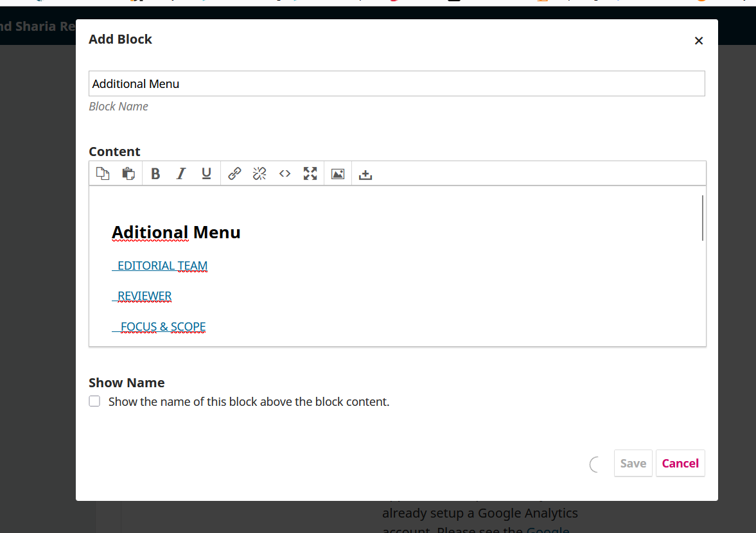Image resolution: width=756 pixels, height=533 pixels.
Task: Select the REVIEWER link in the editor
Action: pyautogui.click(x=145, y=296)
